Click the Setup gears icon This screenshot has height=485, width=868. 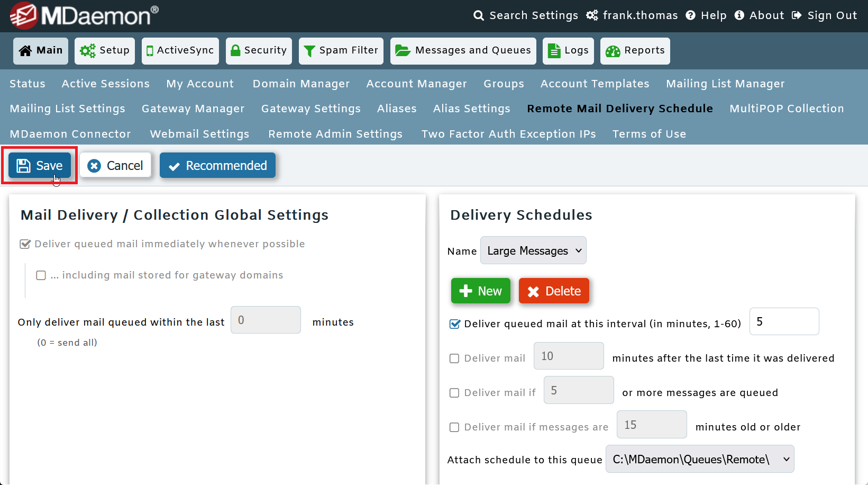pyautogui.click(x=88, y=50)
